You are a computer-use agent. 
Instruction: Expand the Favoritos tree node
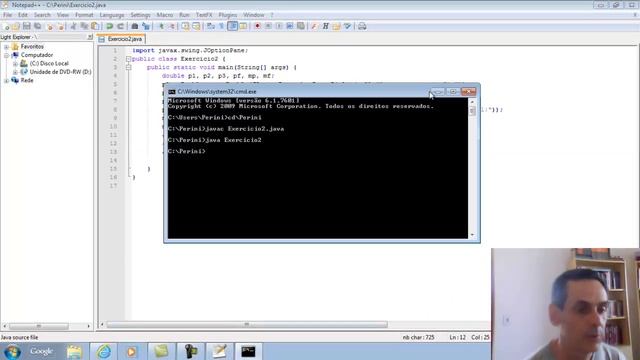tap(7, 47)
